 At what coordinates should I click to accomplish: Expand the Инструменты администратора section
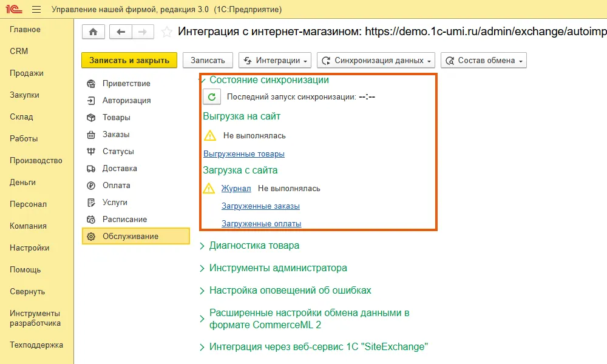pos(202,269)
